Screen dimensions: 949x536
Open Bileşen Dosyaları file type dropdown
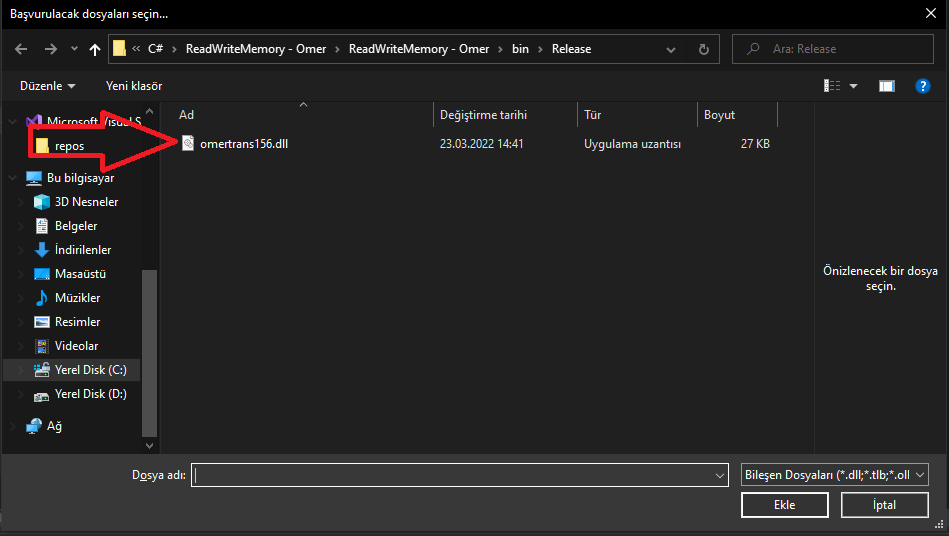835,475
